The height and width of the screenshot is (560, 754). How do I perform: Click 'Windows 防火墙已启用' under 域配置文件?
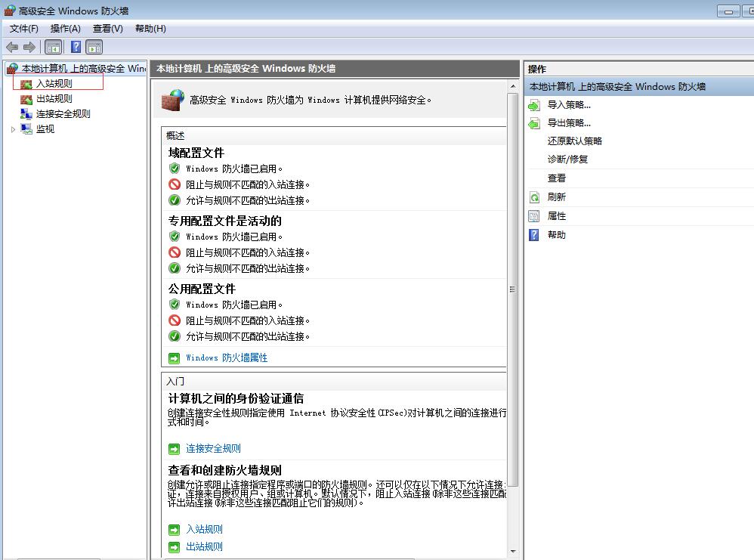pyautogui.click(x=234, y=169)
